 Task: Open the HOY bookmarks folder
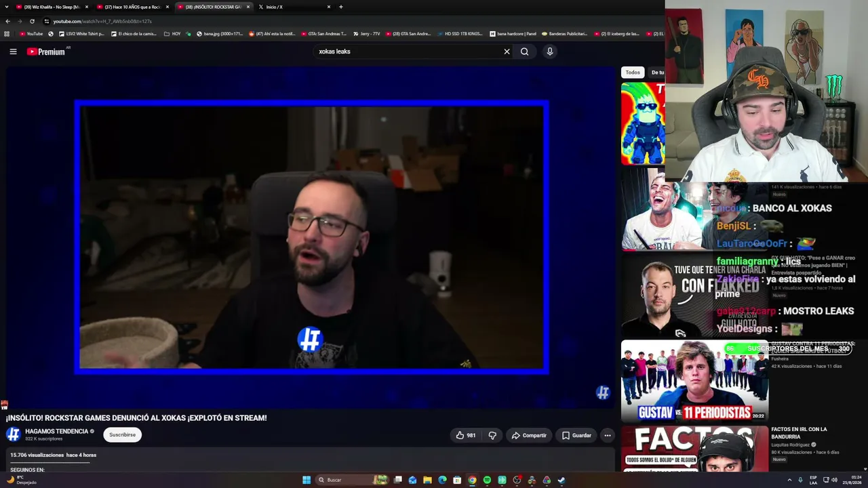pos(172,33)
